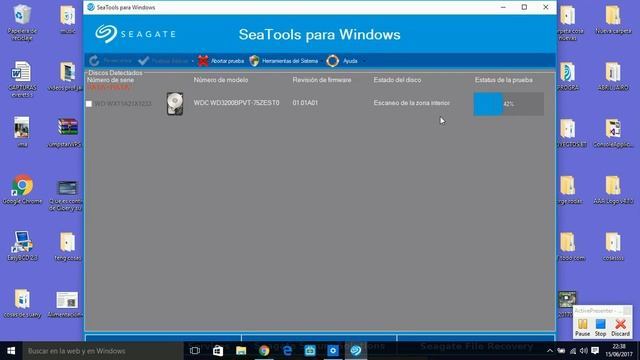Image resolution: width=640 pixels, height=360 pixels.
Task: Open Chrome from the taskbar
Action: coord(264,351)
